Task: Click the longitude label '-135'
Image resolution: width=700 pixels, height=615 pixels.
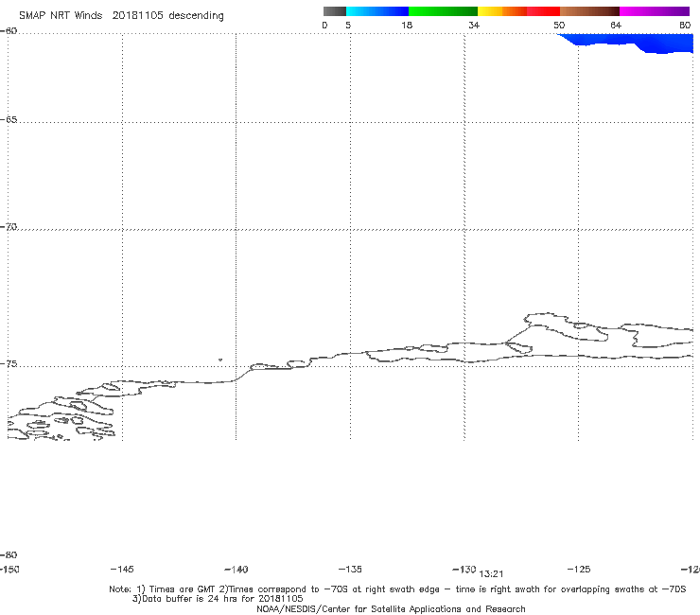Action: [x=350, y=570]
